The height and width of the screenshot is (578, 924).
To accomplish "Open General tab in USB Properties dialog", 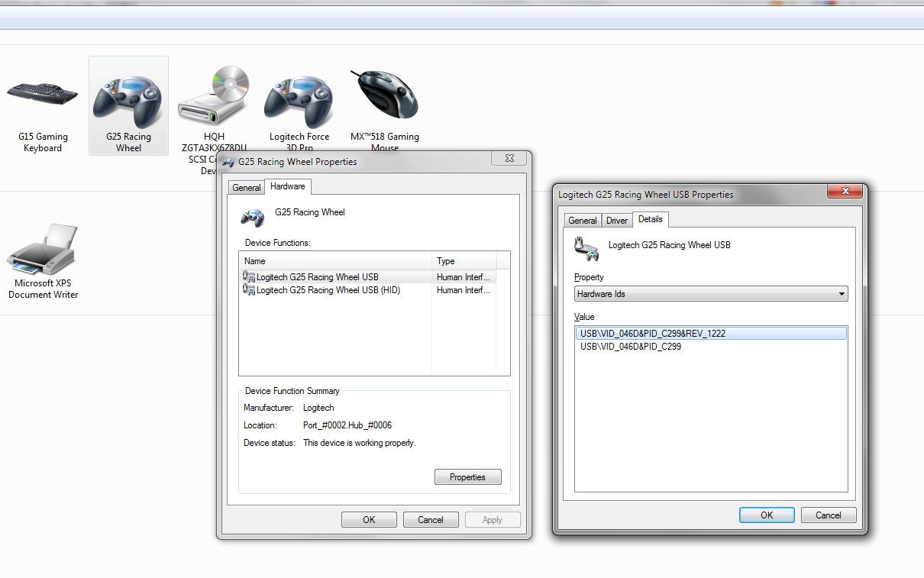I will 583,221.
